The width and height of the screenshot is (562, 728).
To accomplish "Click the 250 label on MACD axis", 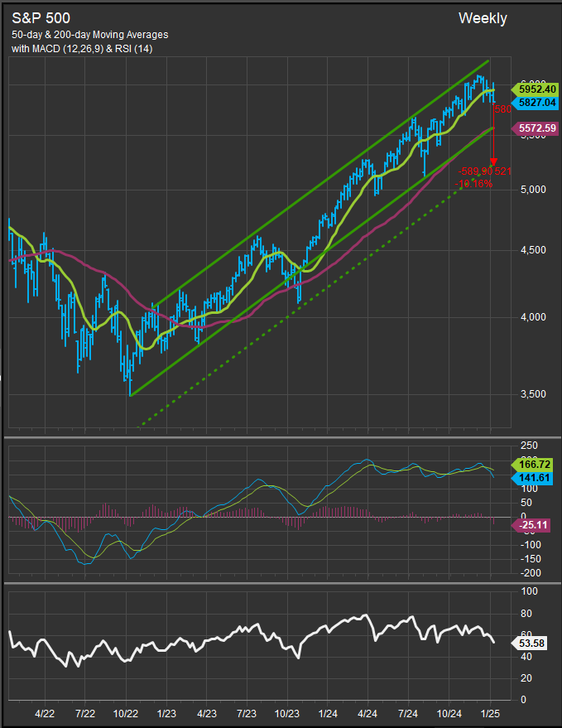I will click(x=530, y=446).
